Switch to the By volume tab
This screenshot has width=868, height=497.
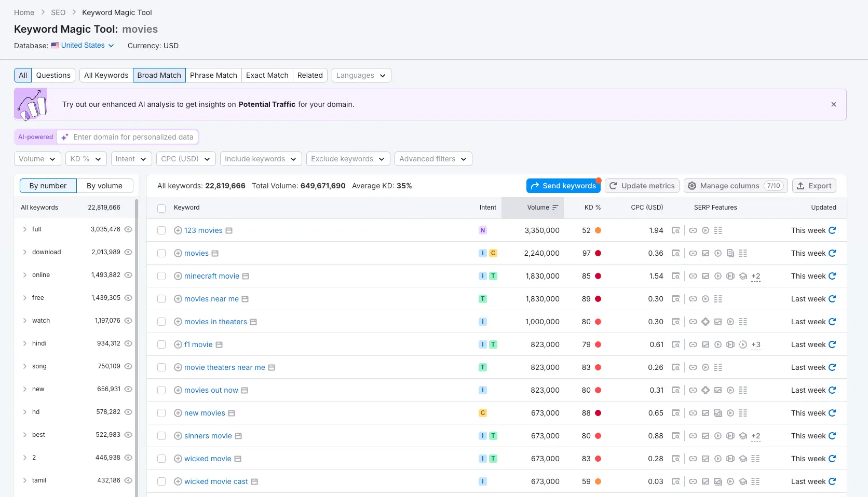[104, 186]
